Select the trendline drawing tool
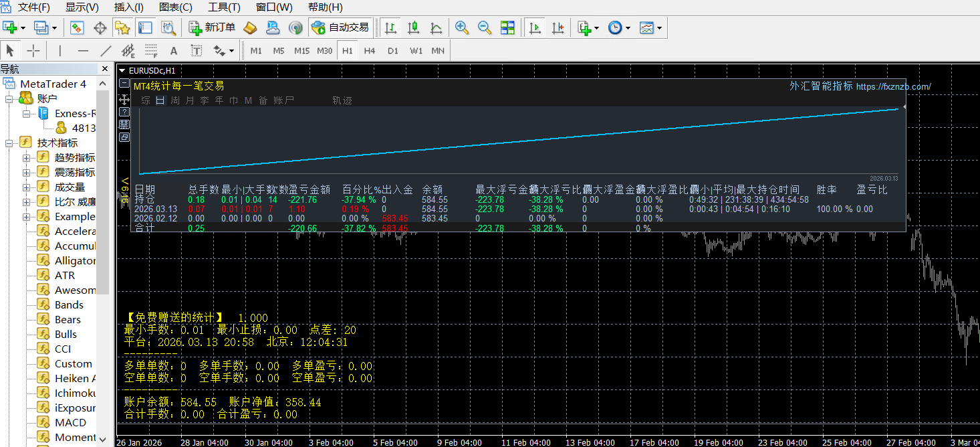 [106, 50]
